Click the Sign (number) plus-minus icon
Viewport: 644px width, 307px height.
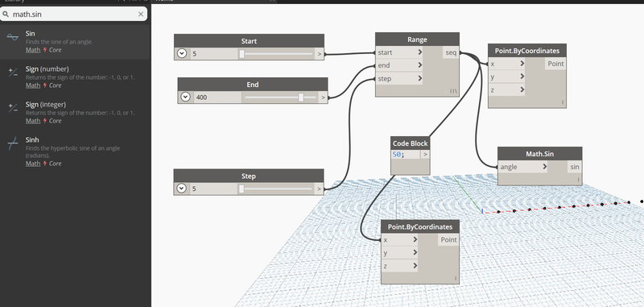click(13, 73)
